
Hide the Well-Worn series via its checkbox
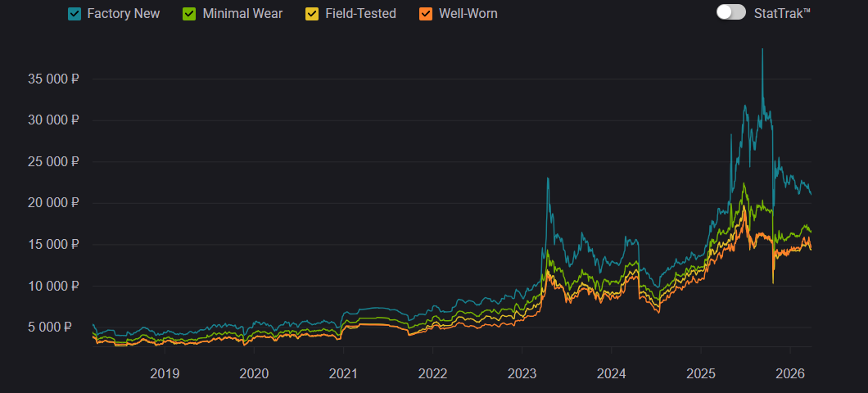pos(425,13)
